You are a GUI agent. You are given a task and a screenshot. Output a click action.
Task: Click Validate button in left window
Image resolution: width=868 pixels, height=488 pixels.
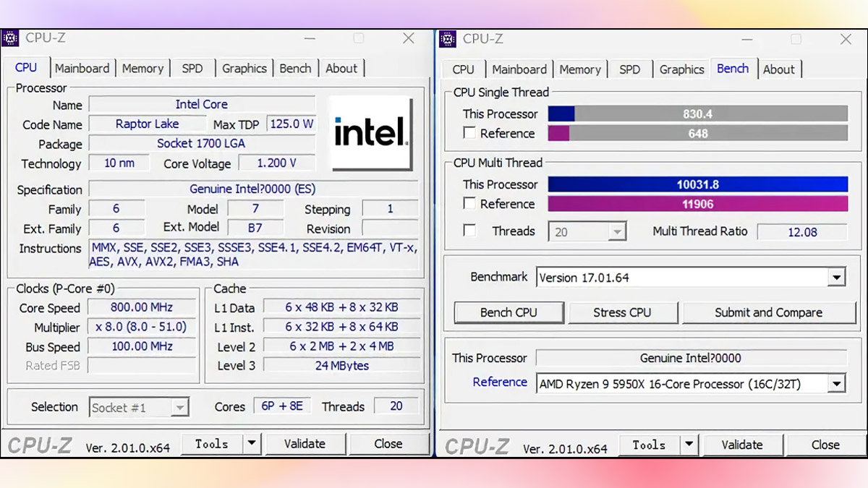(305, 443)
